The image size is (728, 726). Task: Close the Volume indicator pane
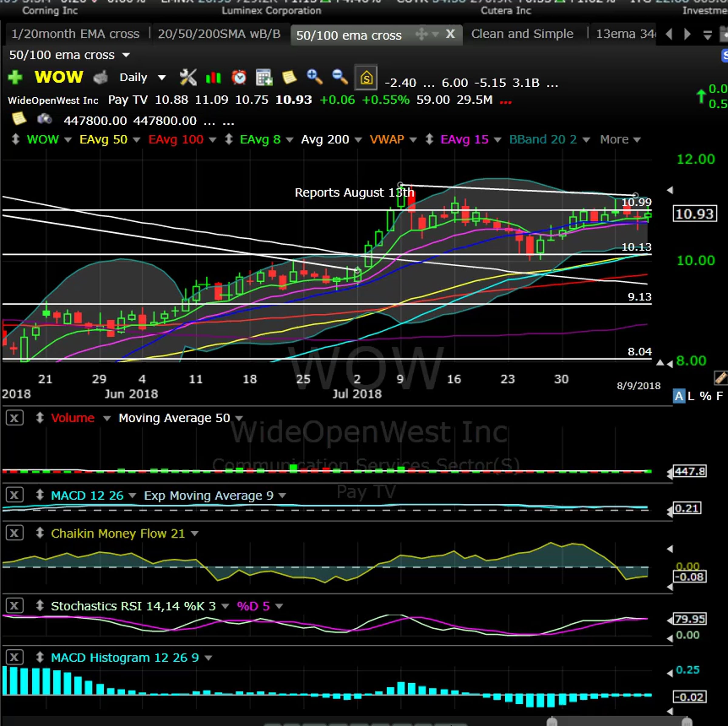coord(14,418)
